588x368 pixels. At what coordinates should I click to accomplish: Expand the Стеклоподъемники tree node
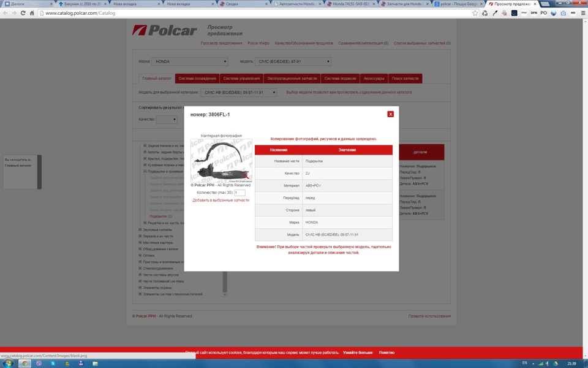[140, 268]
